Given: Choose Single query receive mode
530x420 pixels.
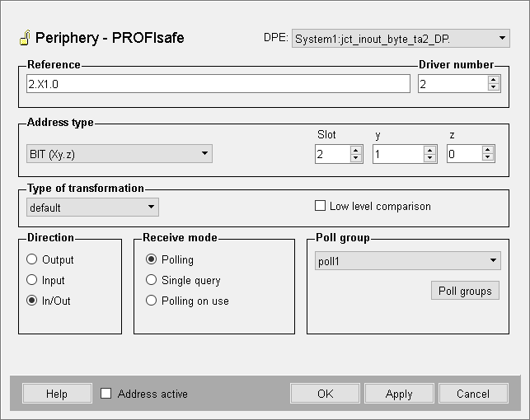Looking at the screenshot, I should tap(151, 280).
